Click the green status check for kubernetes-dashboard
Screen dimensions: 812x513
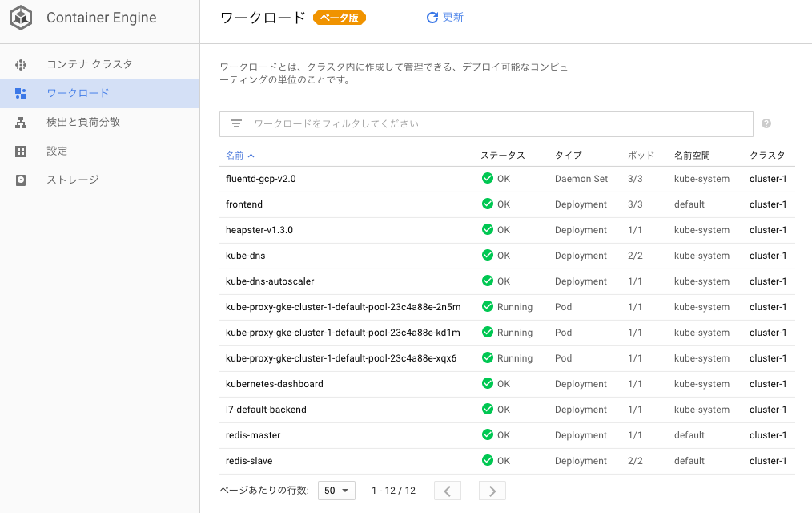488,383
